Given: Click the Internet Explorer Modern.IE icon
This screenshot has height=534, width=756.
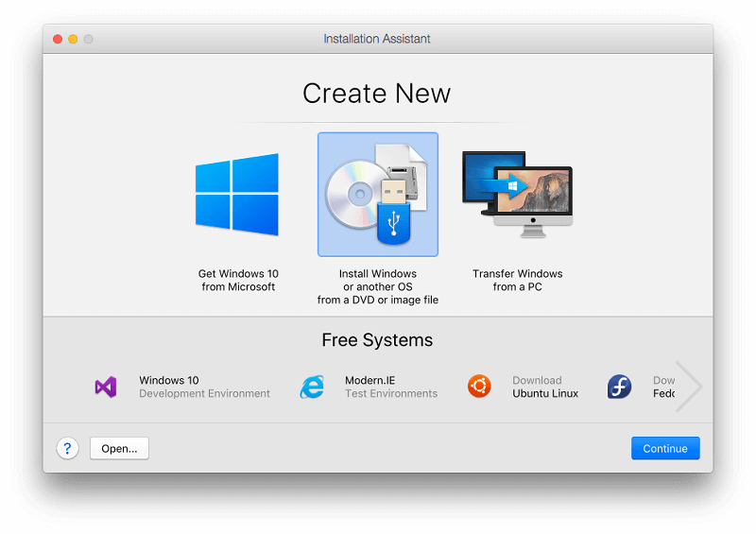Looking at the screenshot, I should click(312, 387).
